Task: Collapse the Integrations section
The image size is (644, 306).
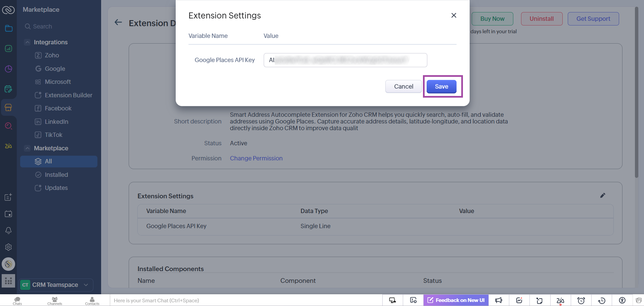Action: (28, 42)
